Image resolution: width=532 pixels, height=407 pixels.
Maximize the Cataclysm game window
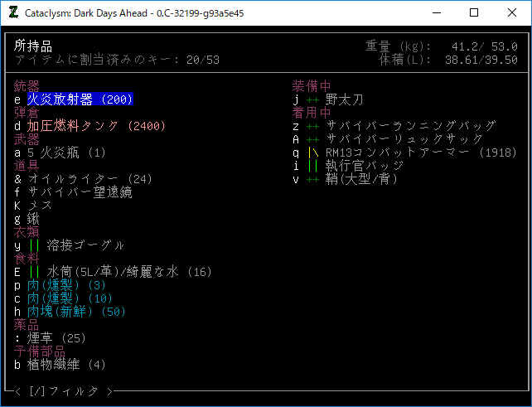click(x=474, y=12)
